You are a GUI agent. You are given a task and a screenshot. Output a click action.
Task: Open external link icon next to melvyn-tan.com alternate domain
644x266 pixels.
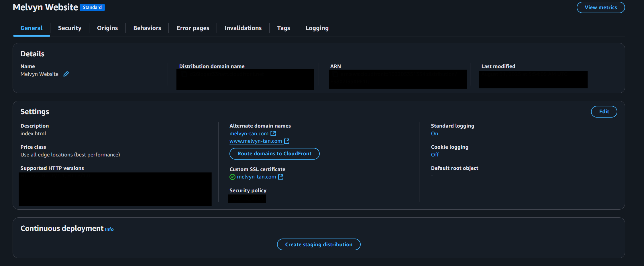(273, 133)
